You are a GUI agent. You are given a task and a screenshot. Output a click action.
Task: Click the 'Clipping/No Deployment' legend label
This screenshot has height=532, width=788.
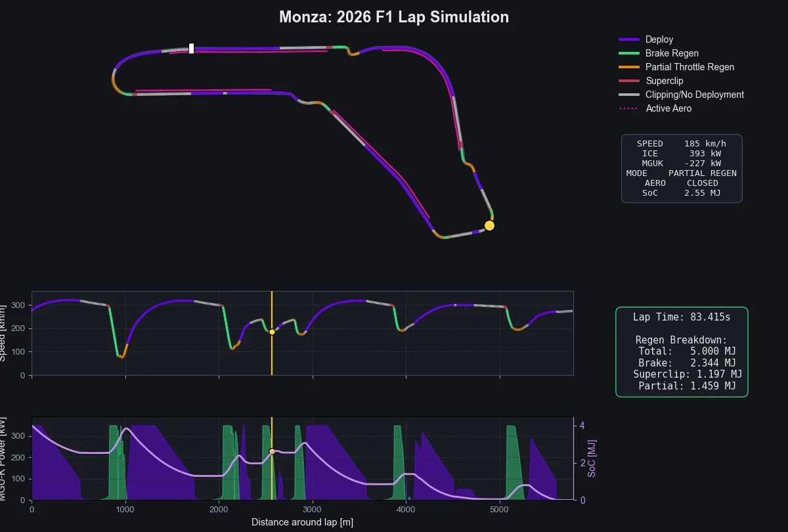click(695, 95)
